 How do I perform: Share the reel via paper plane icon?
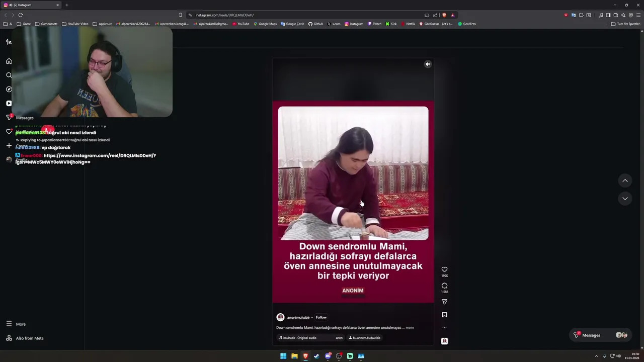(444, 302)
